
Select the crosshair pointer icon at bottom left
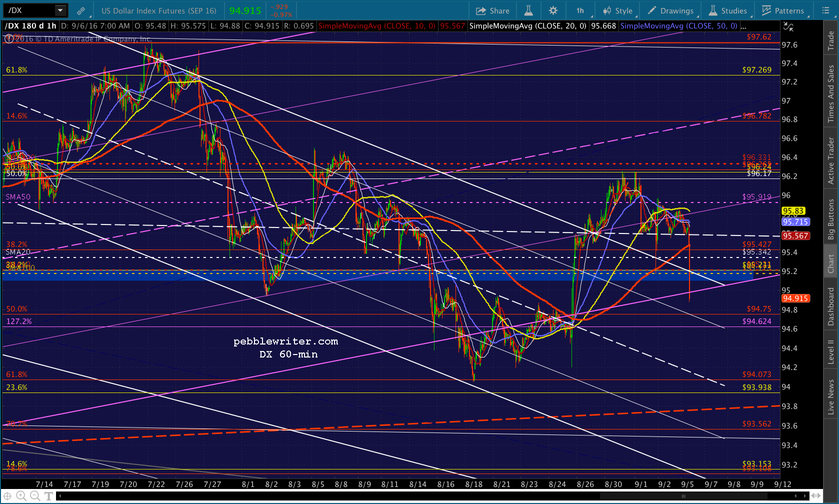point(7,496)
